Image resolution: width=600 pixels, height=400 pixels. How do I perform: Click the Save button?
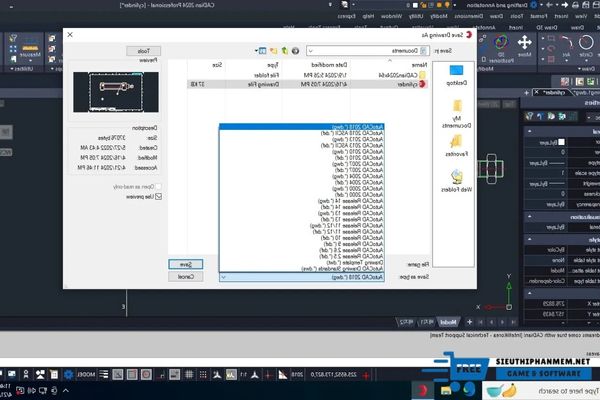[184, 264]
